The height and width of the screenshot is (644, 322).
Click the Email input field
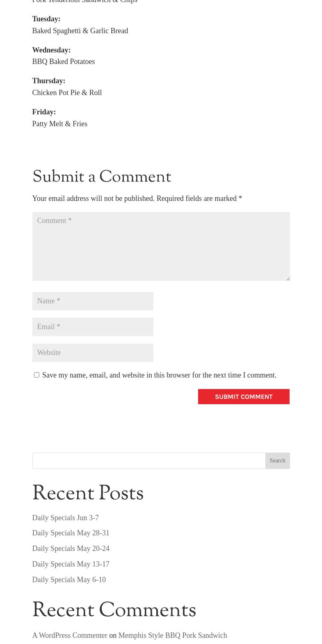coord(93,327)
